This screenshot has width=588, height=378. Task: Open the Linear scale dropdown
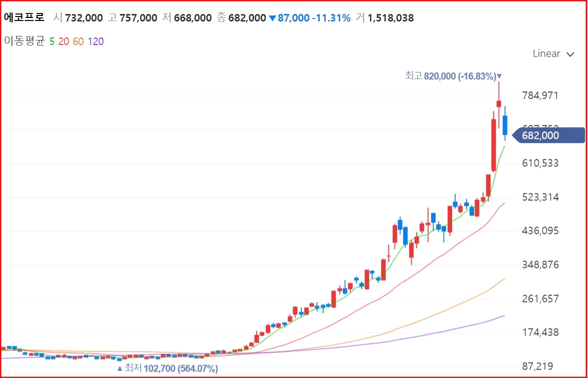tap(547, 53)
